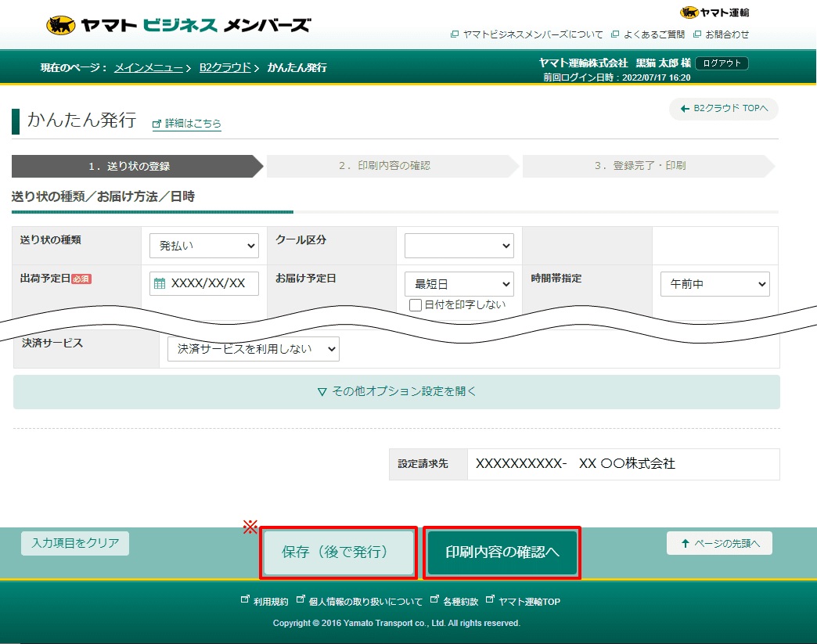Click the external icon before 各種約款
Viewport: 817px width, 644px height.
click(x=434, y=599)
